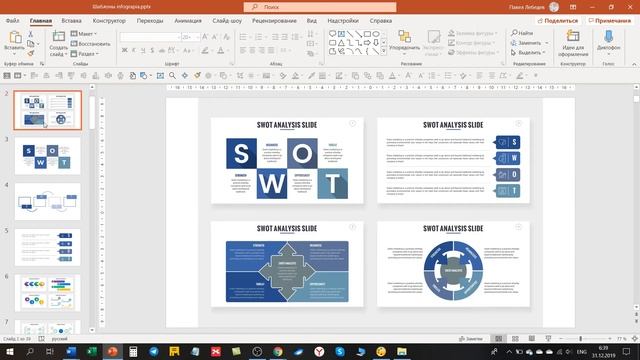The width and height of the screenshot is (640, 360).
Task: Click the Format Painter brush icon
Action: (x=31, y=53)
